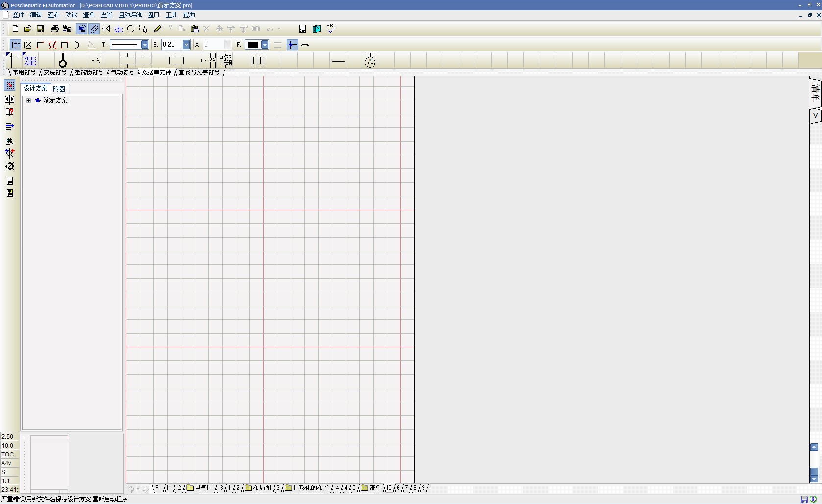The height and width of the screenshot is (504, 822).
Task: Click the page overview thumbnail at bottom left
Action: [x=50, y=463]
